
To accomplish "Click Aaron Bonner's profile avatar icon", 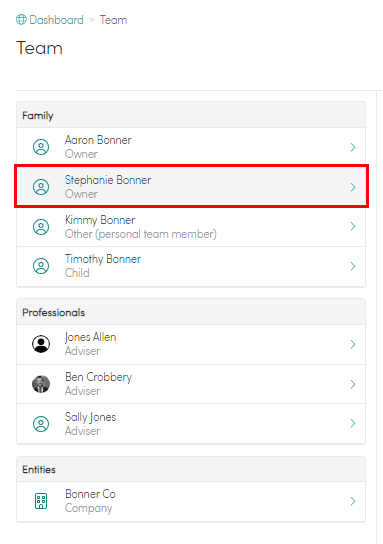I will (41, 147).
